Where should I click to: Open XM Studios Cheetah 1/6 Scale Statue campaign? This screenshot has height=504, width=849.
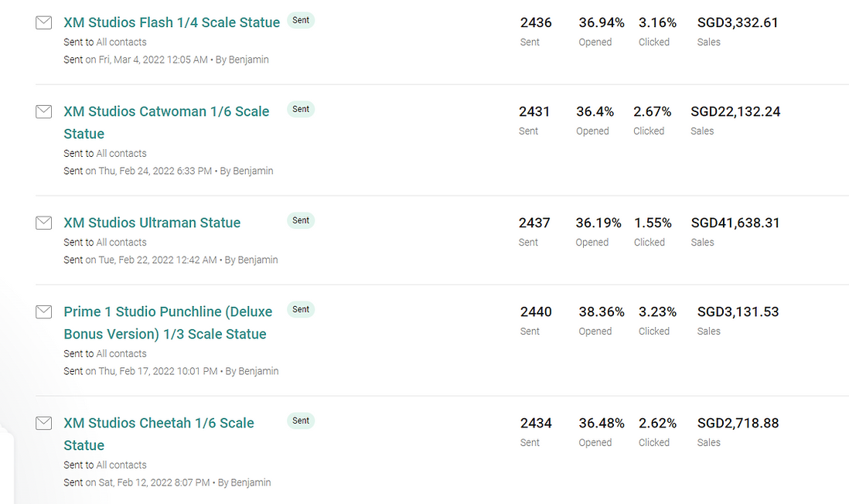159,434
